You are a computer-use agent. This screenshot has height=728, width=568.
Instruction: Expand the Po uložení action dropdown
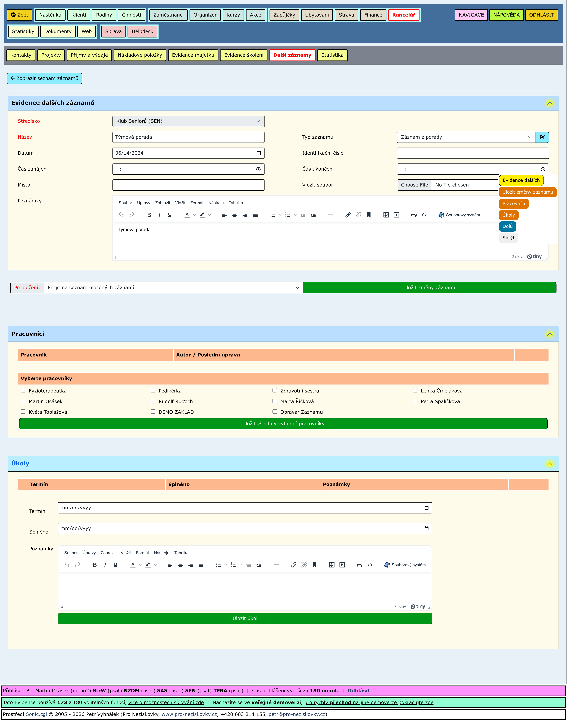[x=173, y=288]
